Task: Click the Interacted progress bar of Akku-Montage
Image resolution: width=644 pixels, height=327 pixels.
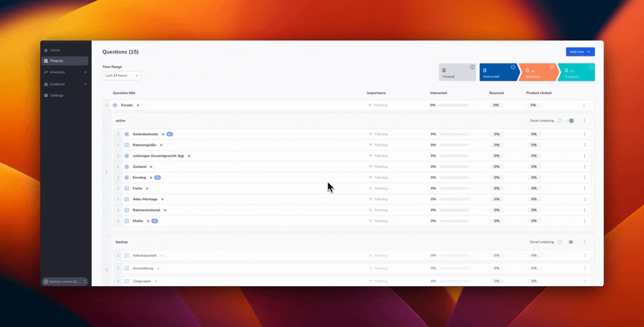Action: pyautogui.click(x=454, y=199)
